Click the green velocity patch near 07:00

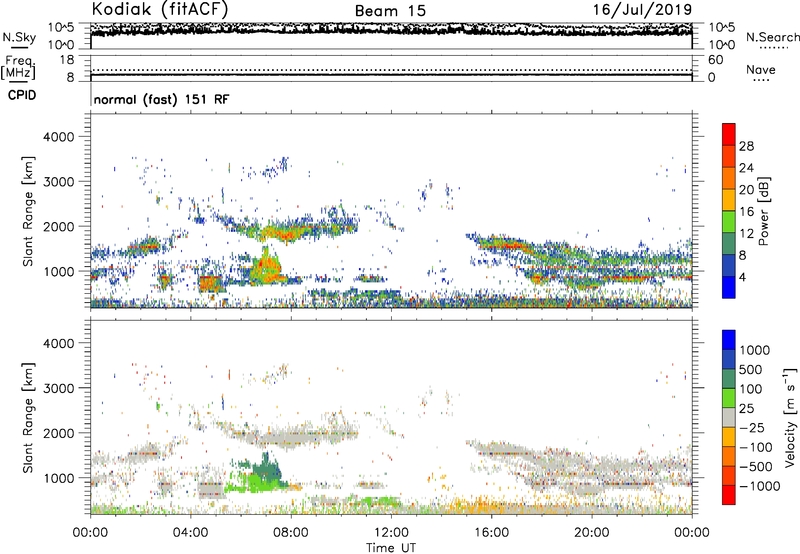coord(261,475)
